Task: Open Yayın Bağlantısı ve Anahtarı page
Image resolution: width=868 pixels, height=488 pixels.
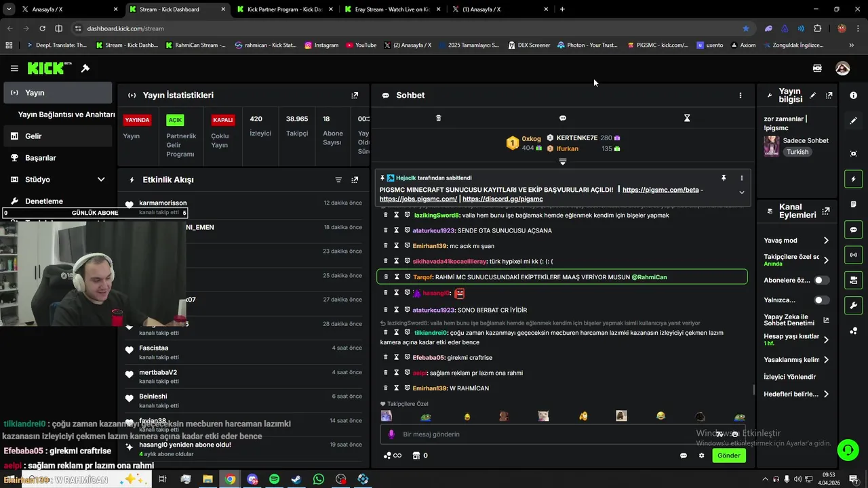Action: 66,115
